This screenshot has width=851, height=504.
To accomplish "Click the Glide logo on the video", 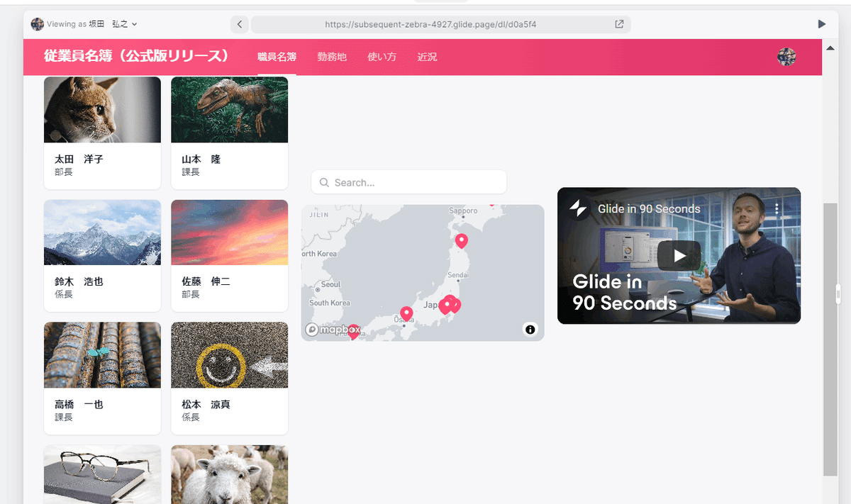I will pos(578,208).
